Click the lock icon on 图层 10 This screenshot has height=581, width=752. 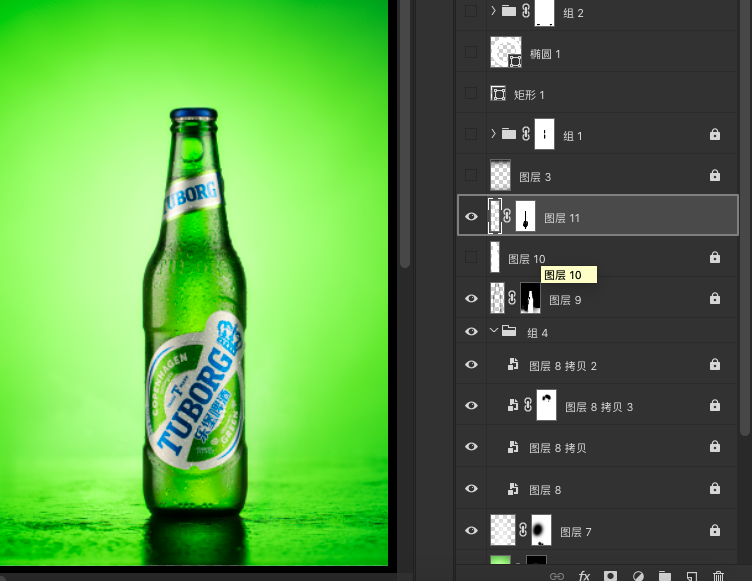[x=715, y=258]
